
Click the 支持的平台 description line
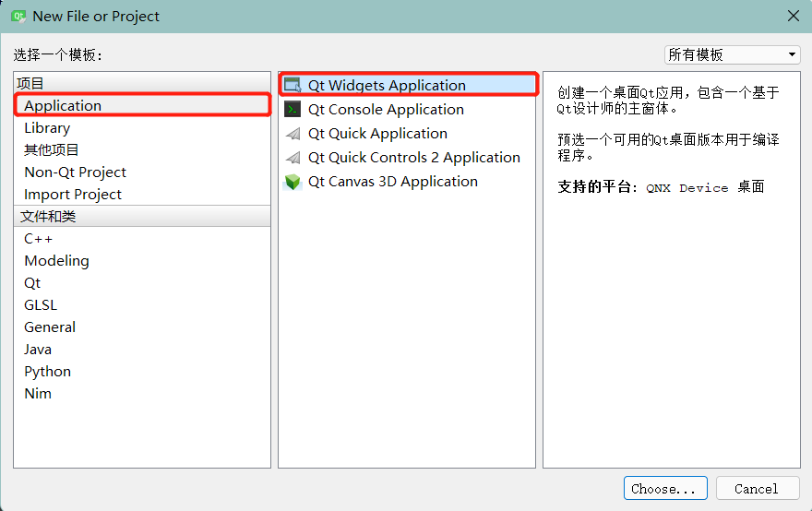point(661,187)
